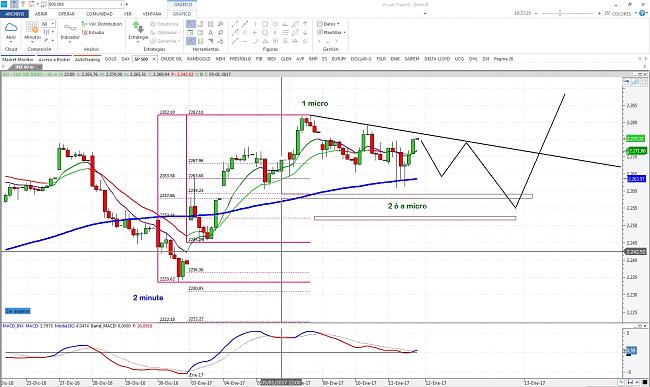Expand the Plantillas dropdown
Viewport: 650px width, 387px height.
331,32
